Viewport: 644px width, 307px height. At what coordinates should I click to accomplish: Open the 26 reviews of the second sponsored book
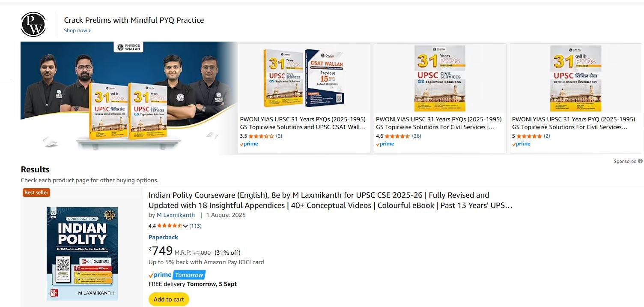[416, 136]
